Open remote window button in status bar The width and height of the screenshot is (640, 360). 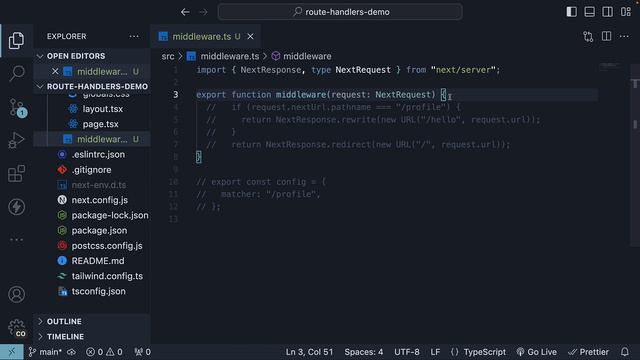pos(11,352)
